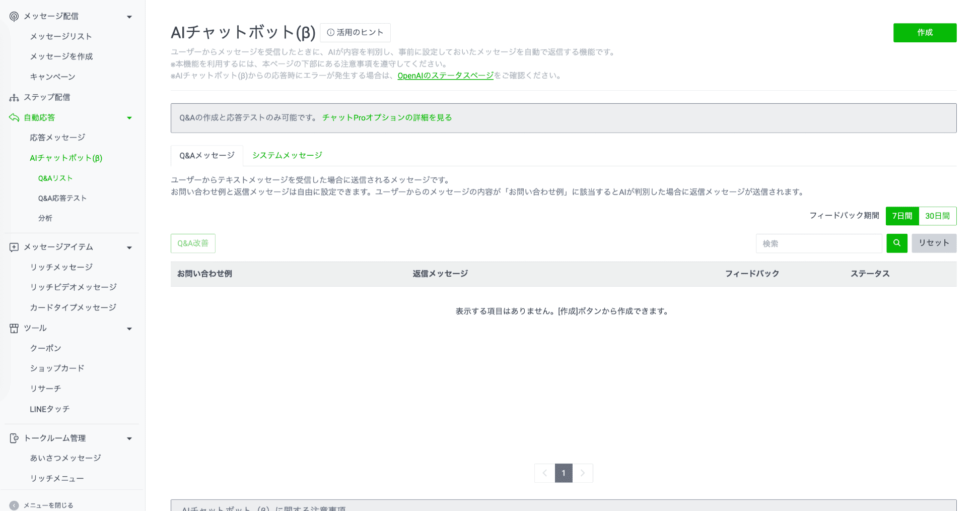980x511 pixels.
Task: Click inside the 検索 search field
Action: (x=819, y=243)
